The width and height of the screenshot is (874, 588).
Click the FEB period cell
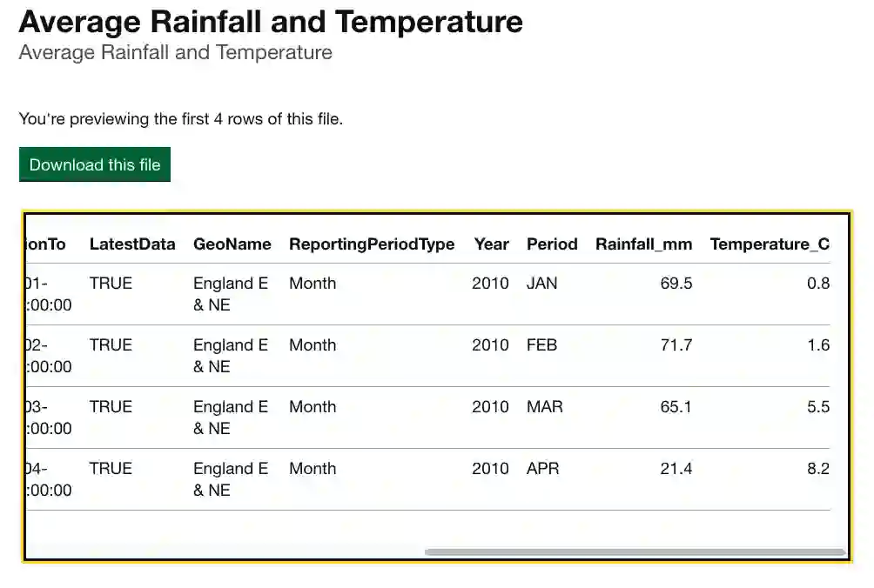pyautogui.click(x=542, y=345)
